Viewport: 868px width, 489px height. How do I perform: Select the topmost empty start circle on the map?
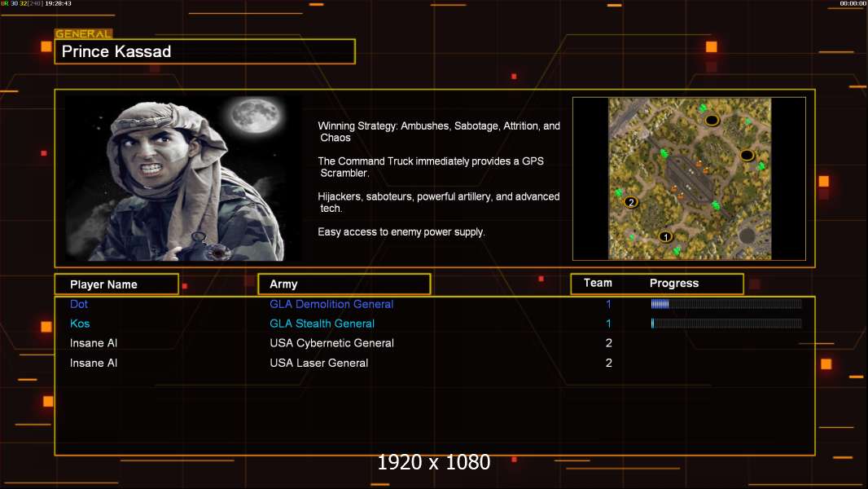(712, 121)
